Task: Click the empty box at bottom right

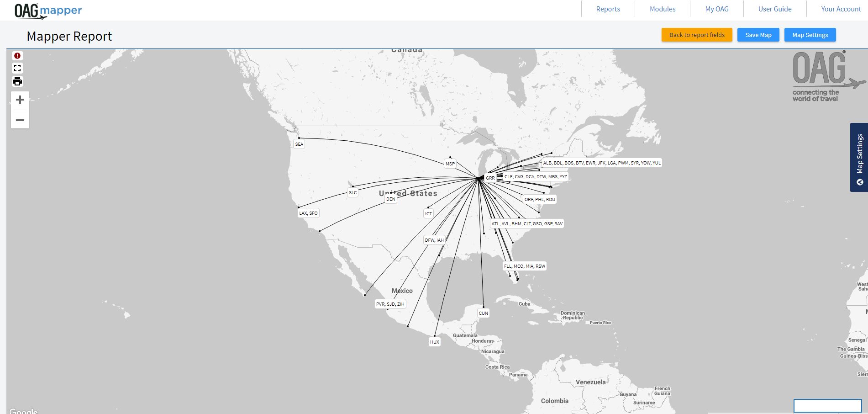Action: [x=827, y=406]
